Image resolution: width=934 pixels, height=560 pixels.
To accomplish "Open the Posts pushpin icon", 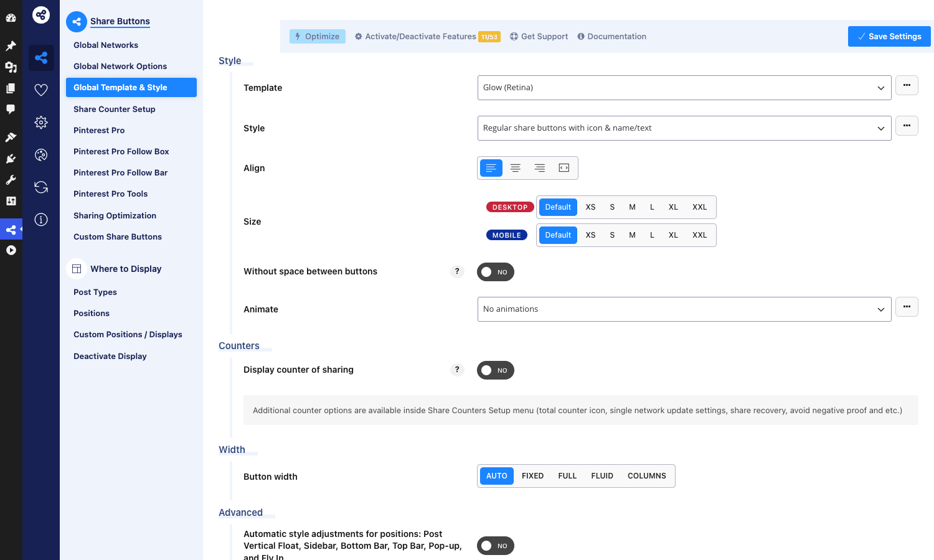I will (11, 46).
